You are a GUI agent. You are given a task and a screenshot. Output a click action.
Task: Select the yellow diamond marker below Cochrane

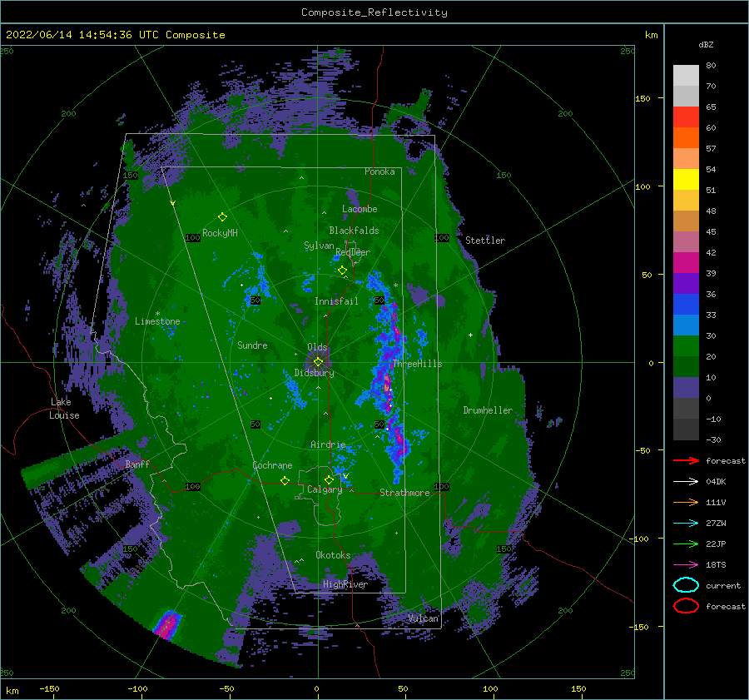point(285,481)
